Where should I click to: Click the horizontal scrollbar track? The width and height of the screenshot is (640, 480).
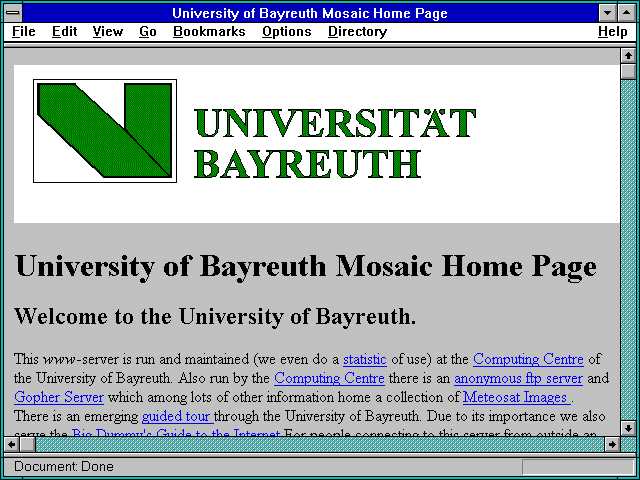coord(320,444)
